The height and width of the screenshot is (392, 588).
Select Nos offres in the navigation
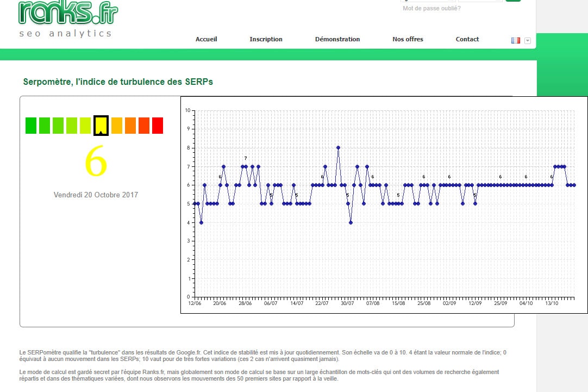(x=408, y=39)
